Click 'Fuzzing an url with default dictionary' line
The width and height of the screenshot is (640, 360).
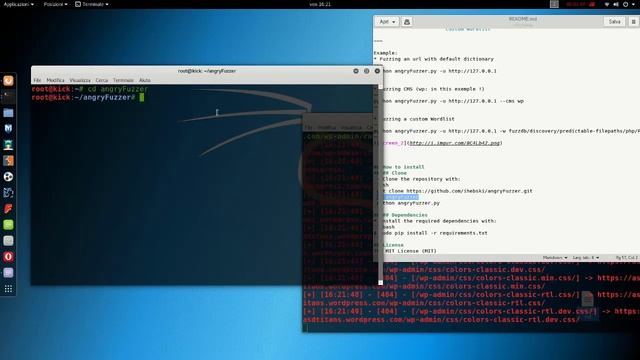coord(434,59)
